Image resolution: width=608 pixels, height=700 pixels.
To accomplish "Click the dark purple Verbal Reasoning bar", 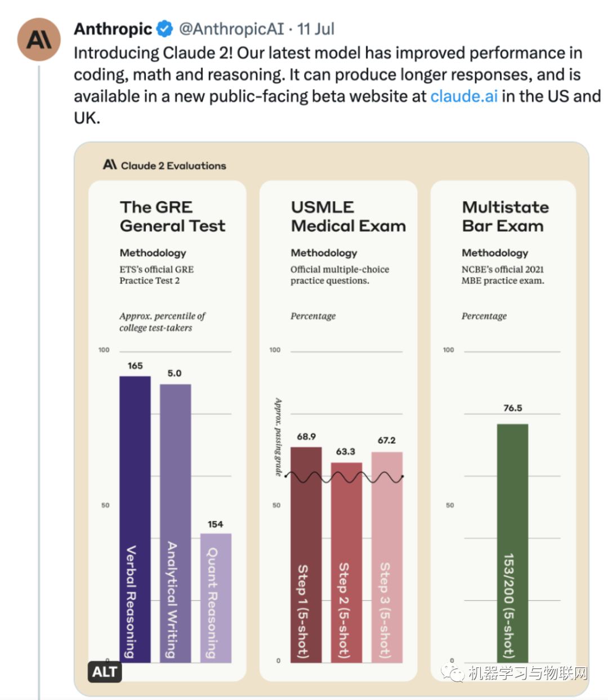I will tap(135, 518).
